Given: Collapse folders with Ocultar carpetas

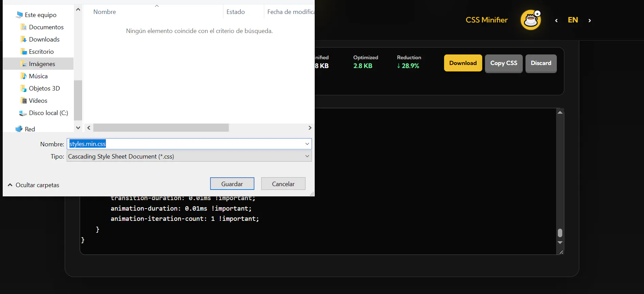Looking at the screenshot, I should click(x=33, y=185).
